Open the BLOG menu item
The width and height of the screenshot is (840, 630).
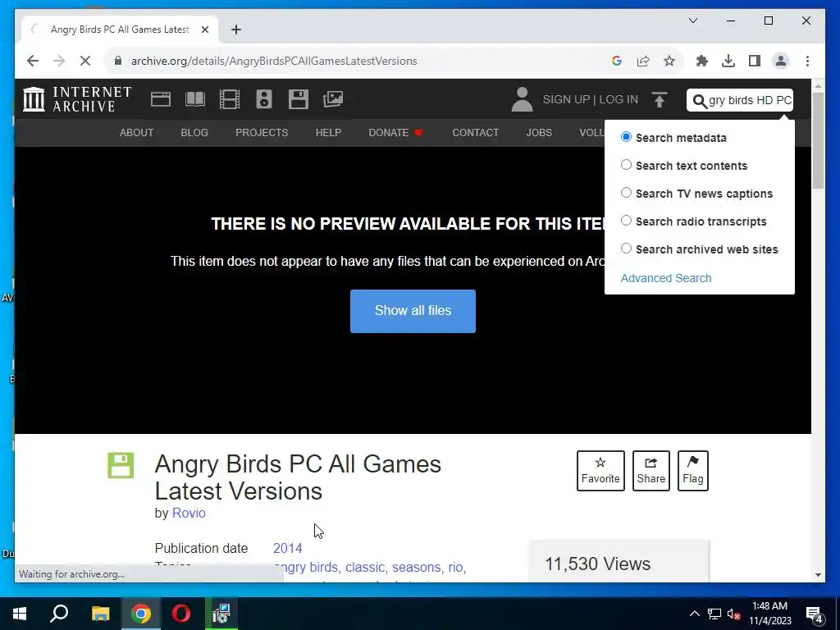point(194,132)
